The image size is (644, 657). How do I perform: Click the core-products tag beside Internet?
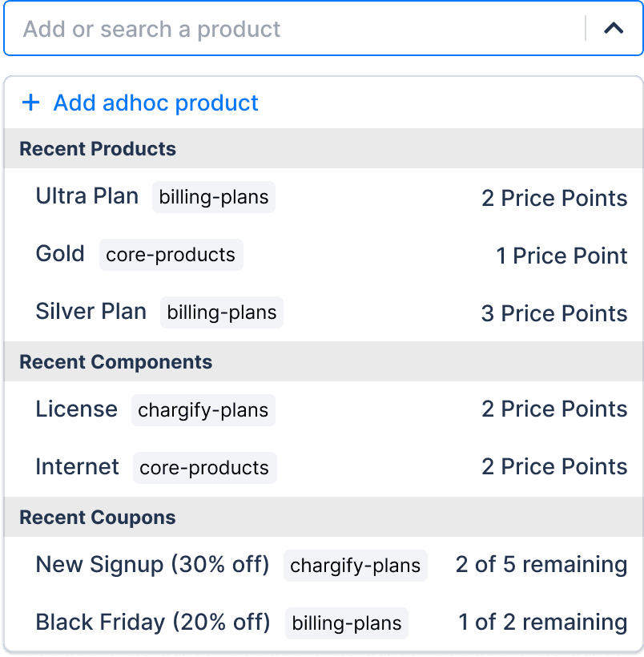(204, 468)
